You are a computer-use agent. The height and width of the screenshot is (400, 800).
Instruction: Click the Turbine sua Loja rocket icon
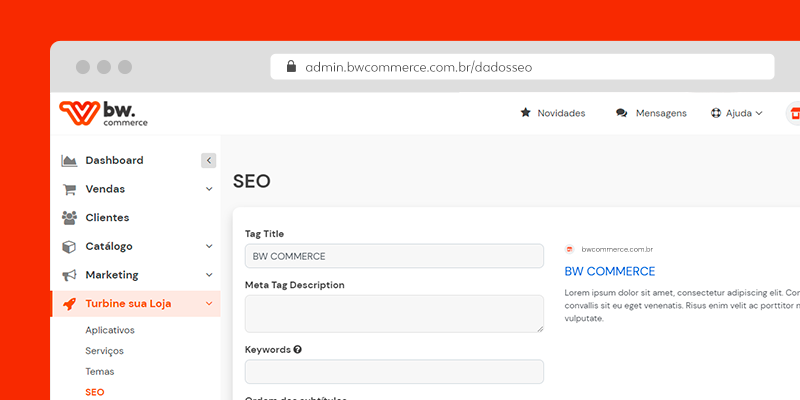pyautogui.click(x=69, y=304)
